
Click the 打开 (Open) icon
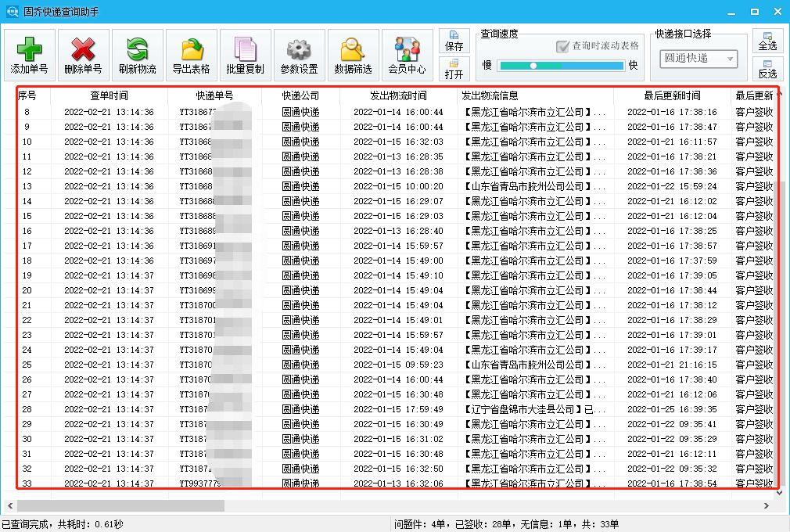click(x=454, y=66)
